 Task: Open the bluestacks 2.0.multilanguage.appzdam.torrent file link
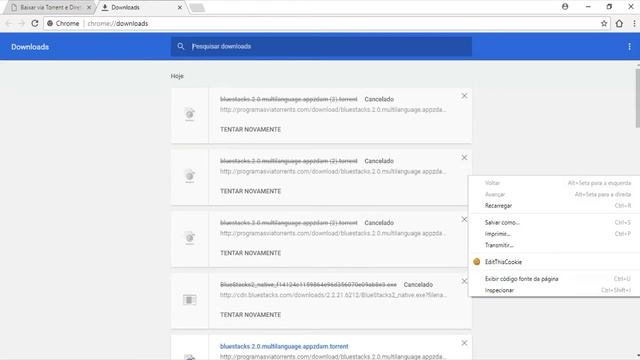(x=284, y=346)
